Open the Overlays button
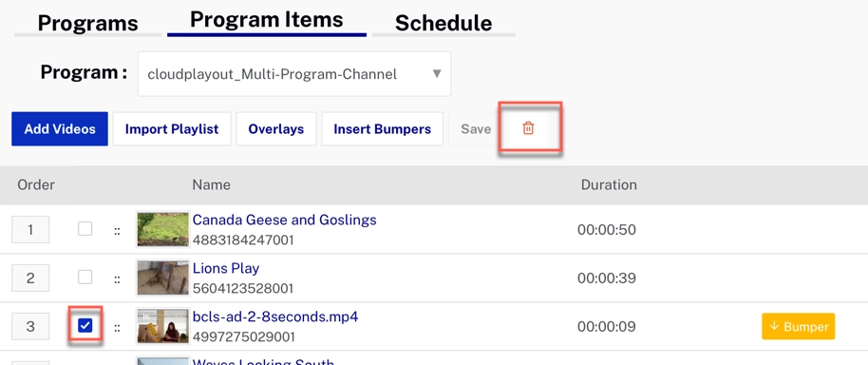 276,129
